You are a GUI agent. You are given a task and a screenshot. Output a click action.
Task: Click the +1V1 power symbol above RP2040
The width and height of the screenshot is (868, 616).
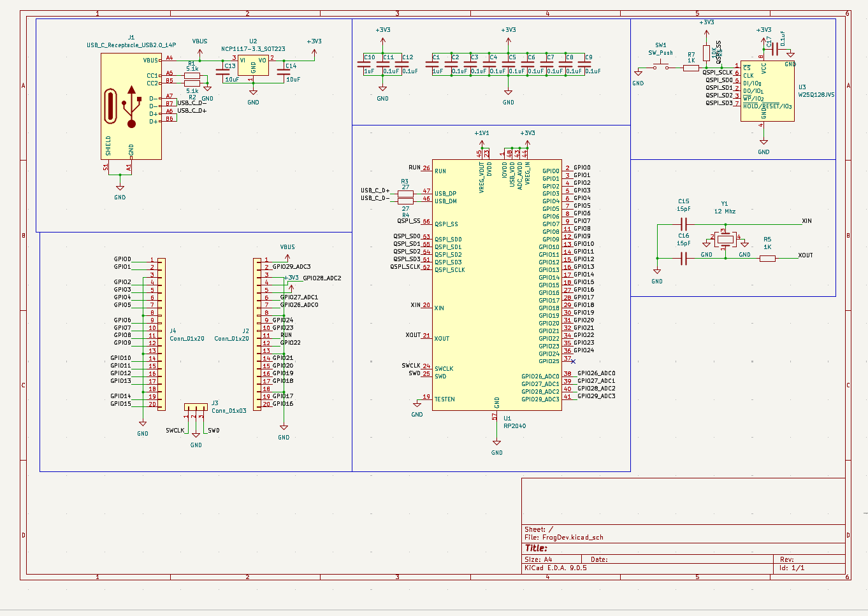(x=482, y=134)
